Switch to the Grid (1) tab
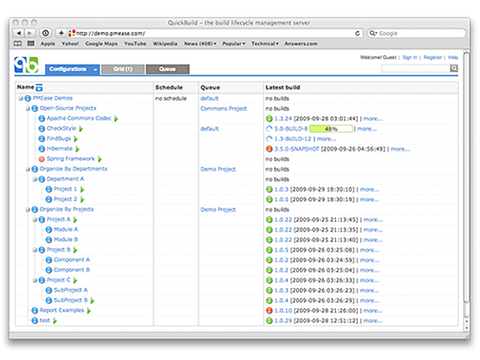 (123, 69)
